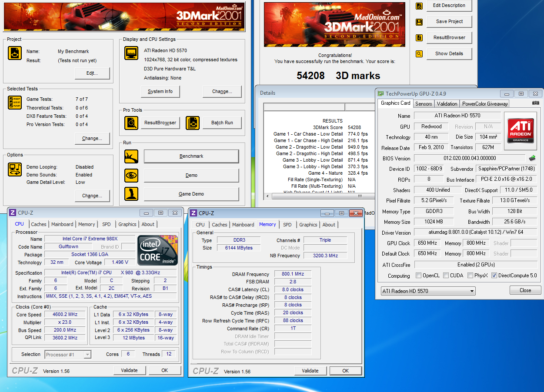Open the Graphics tab in right CPU-Z

[308, 225]
